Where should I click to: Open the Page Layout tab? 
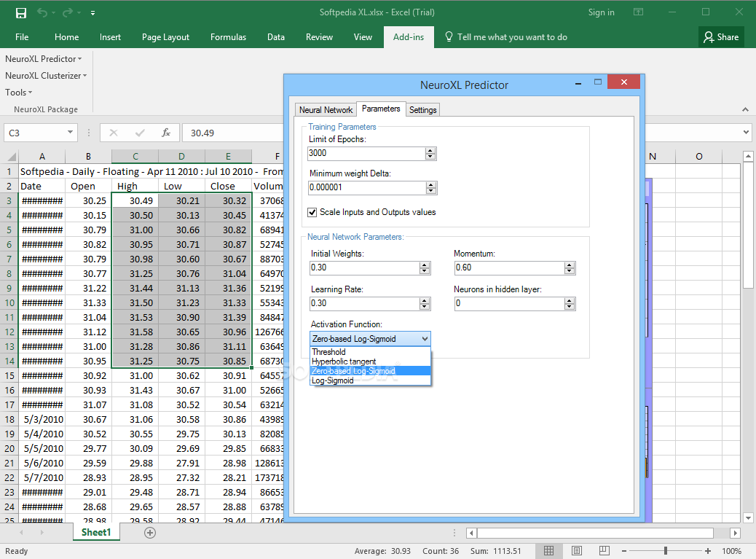click(165, 37)
